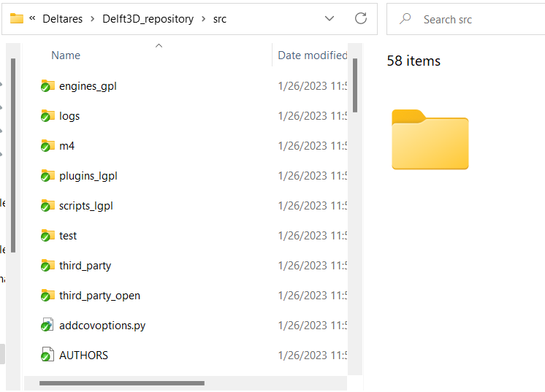Image resolution: width=545 pixels, height=392 pixels.
Task: Click the large folder preview thumbnail
Action: pos(430,139)
